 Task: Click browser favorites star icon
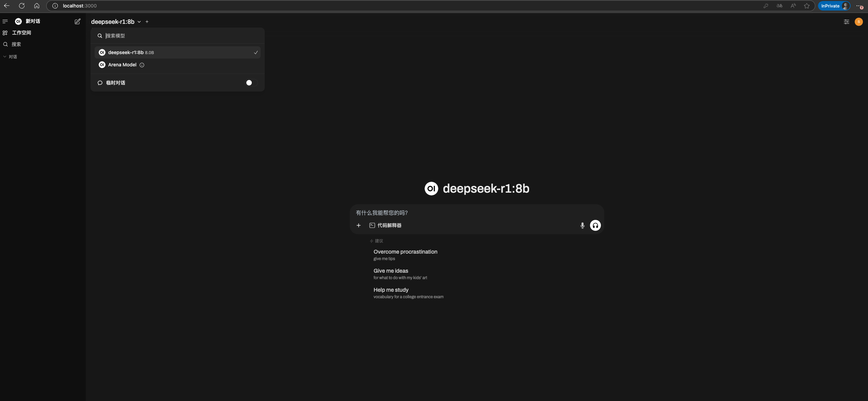point(806,6)
